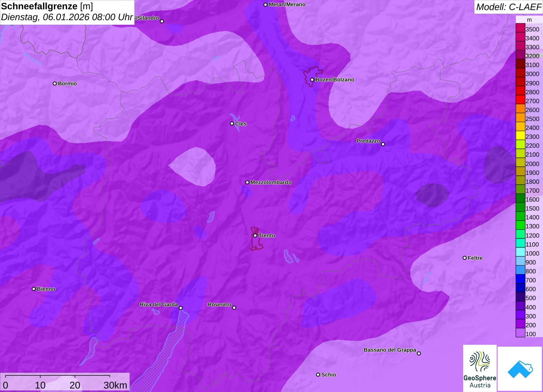Image resolution: width=543 pixels, height=392 pixels.
Task: Click the legend unit label "m"
Action: pos(529,20)
